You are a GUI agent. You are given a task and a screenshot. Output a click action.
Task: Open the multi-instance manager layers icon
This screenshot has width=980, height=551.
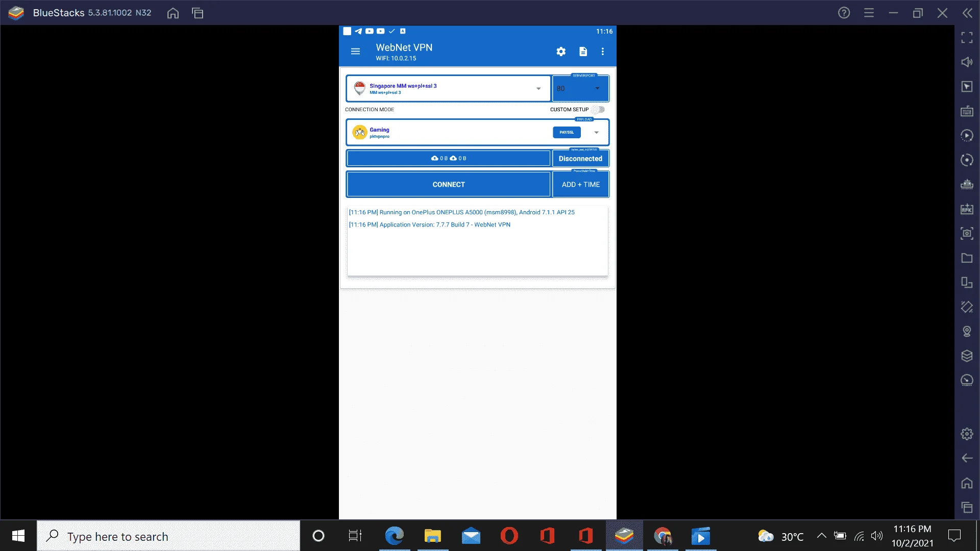967,356
